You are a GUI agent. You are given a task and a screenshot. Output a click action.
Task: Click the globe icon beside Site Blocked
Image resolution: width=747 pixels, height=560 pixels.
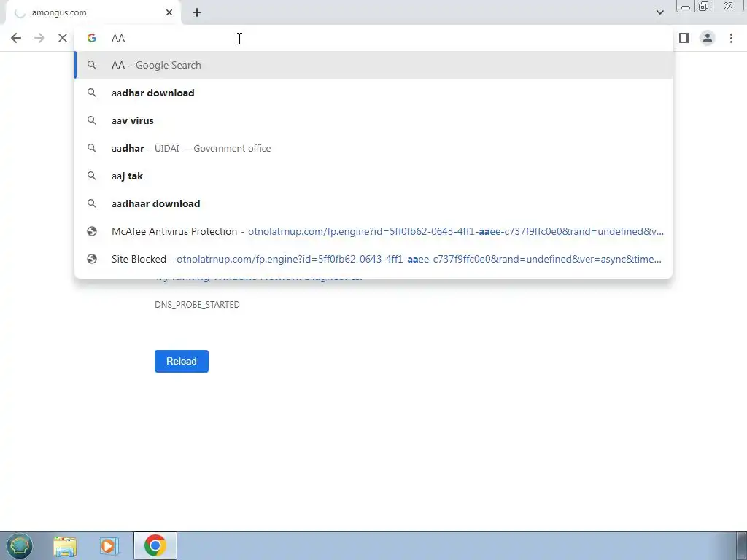tap(92, 259)
